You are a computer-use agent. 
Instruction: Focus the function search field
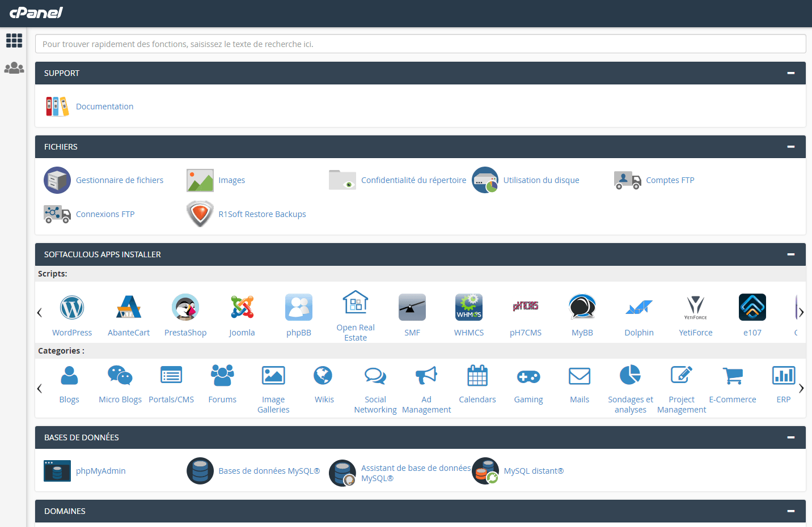(420, 44)
